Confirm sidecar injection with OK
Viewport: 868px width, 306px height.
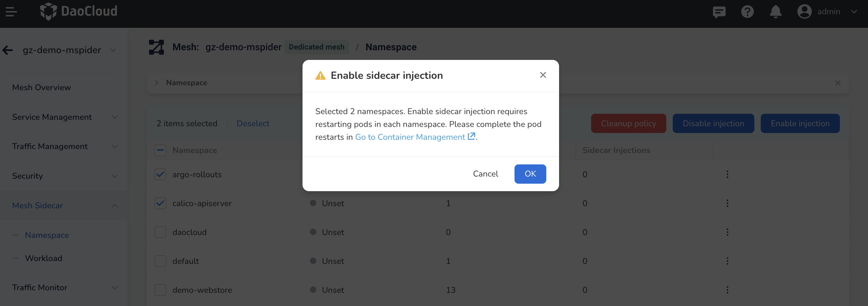pos(530,174)
